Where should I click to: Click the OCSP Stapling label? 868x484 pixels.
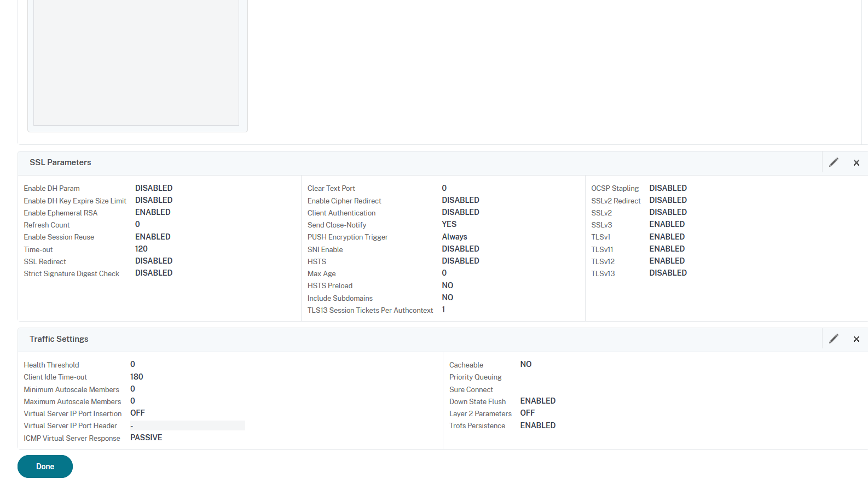click(615, 189)
